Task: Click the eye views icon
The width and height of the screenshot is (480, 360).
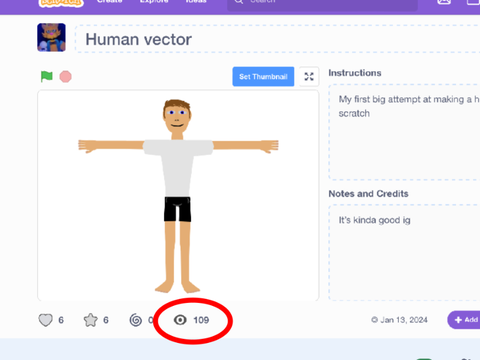Action: (180, 320)
